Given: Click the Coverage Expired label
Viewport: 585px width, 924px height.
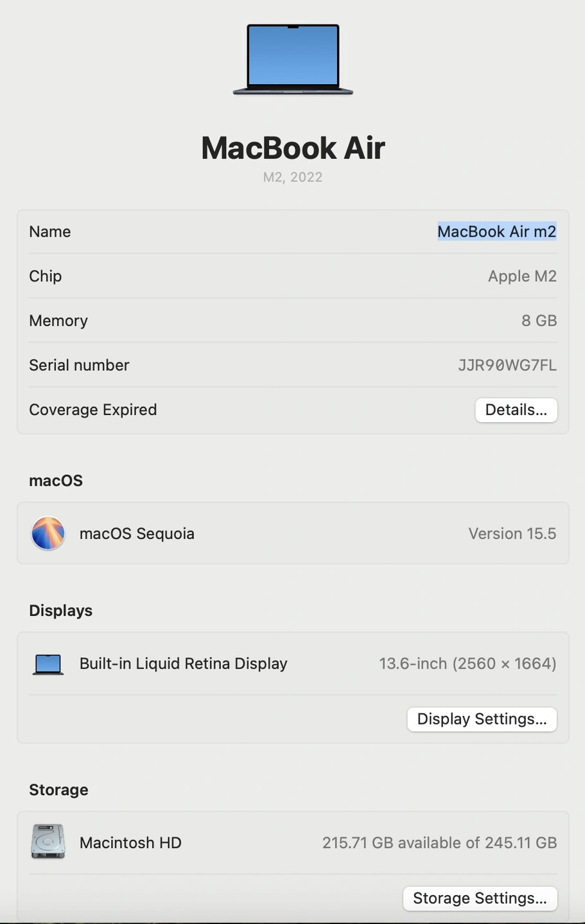Looking at the screenshot, I should tap(93, 410).
